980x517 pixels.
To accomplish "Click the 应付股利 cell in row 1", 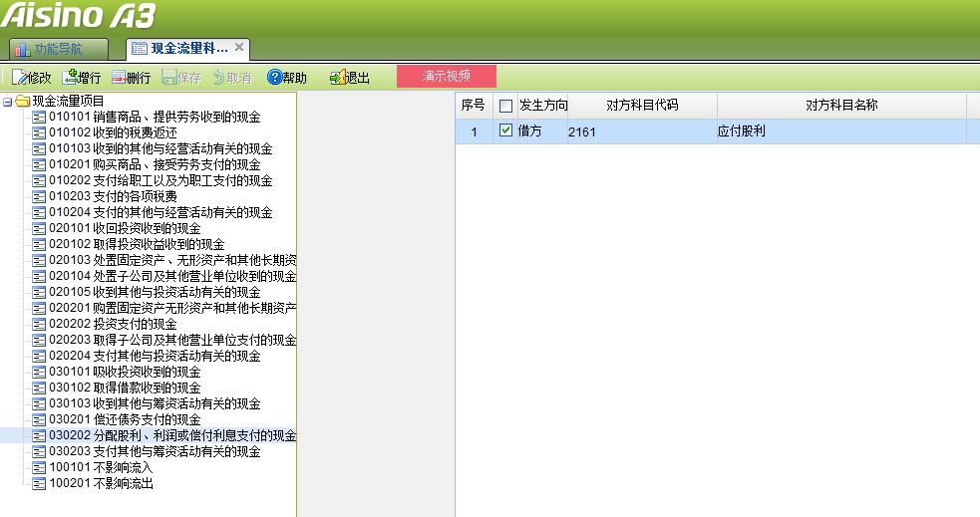I will (x=739, y=131).
